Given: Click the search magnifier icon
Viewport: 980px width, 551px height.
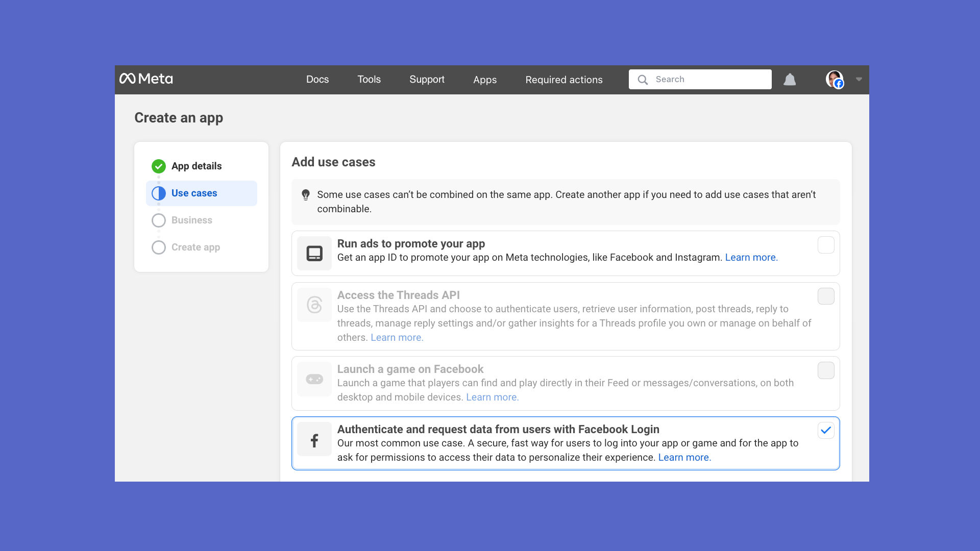Looking at the screenshot, I should pos(643,80).
